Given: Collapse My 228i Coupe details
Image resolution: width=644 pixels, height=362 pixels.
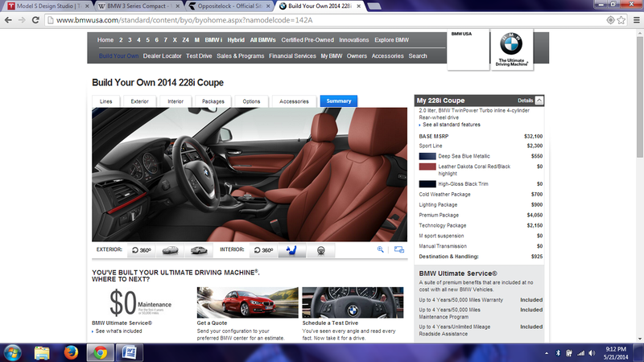Looking at the screenshot, I should coord(539,101).
